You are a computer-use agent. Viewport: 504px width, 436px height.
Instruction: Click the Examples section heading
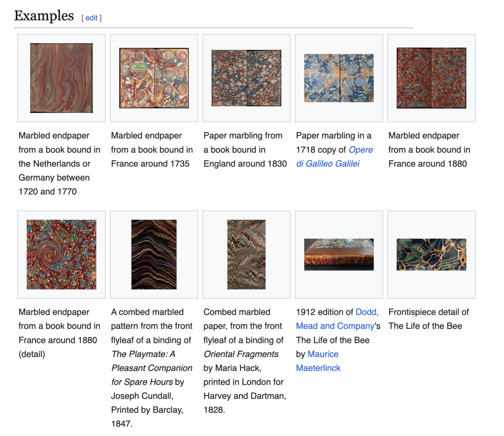tap(44, 16)
